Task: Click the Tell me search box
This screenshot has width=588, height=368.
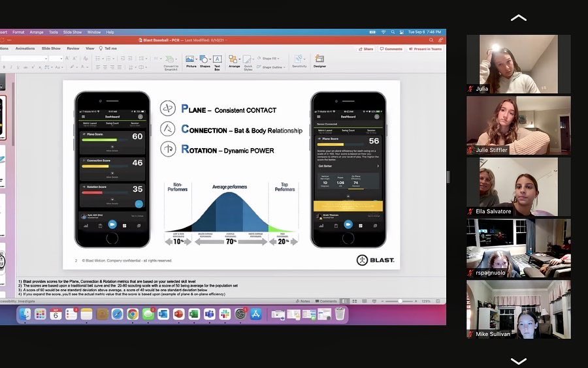Action: pos(108,48)
